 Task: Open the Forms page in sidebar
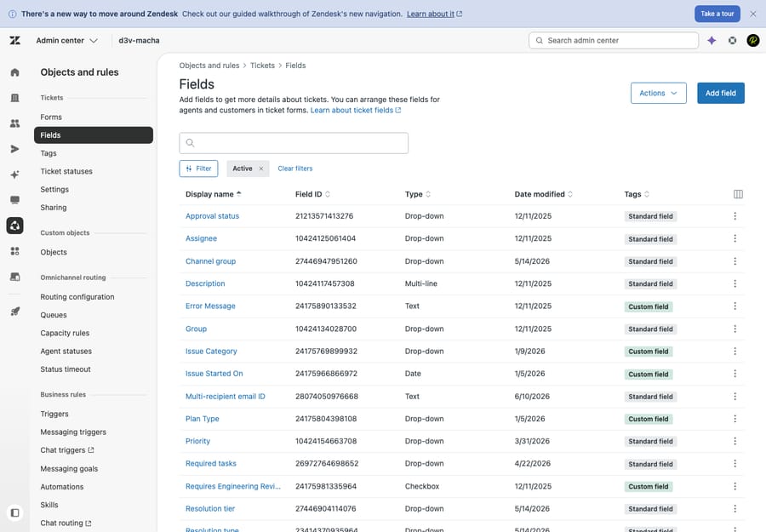[x=51, y=117]
